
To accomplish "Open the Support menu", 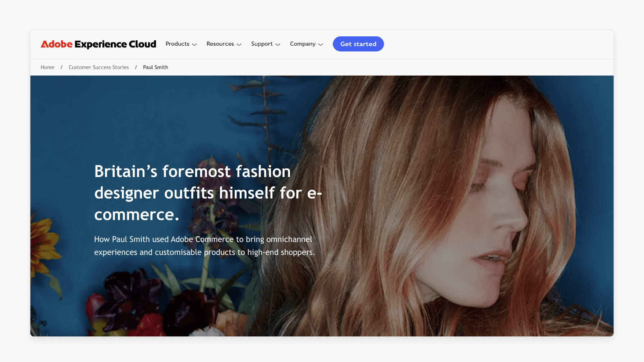I will (x=266, y=44).
